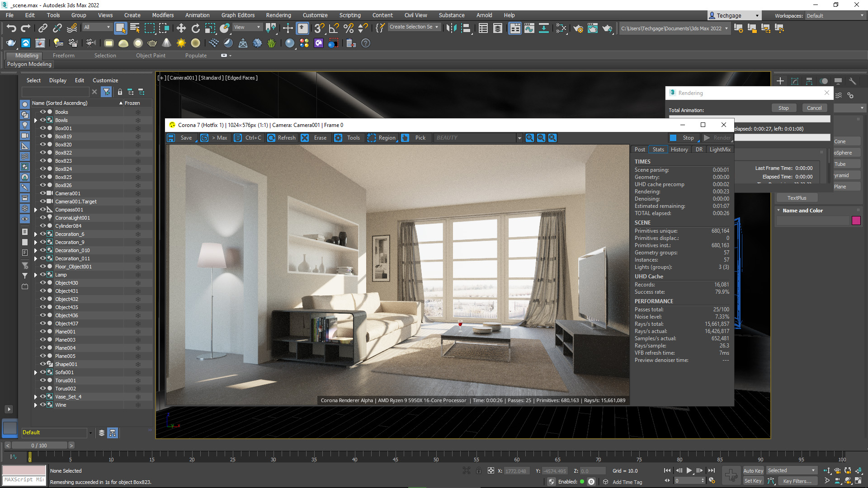Click the TextPlus object button
Viewport: 868px width, 488px height.
(797, 198)
